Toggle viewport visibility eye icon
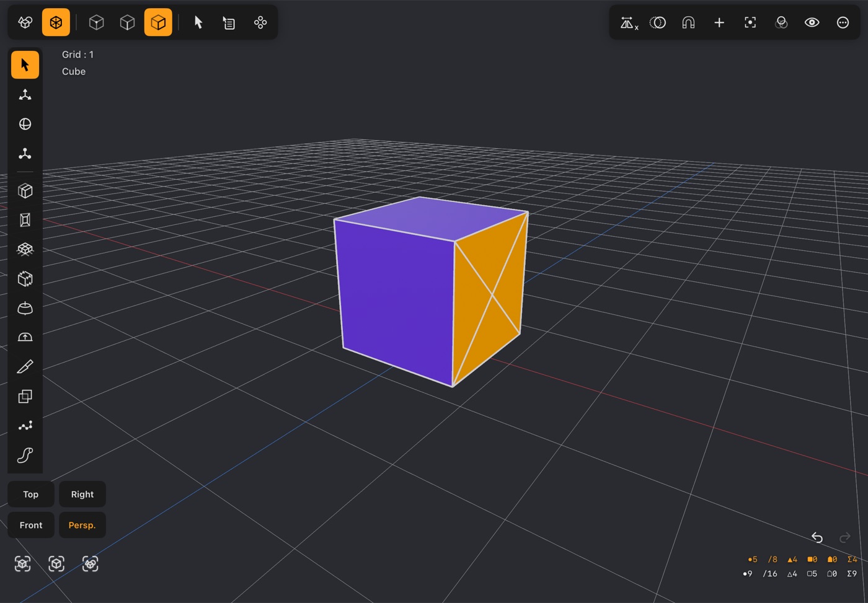This screenshot has width=868, height=603. click(x=812, y=22)
